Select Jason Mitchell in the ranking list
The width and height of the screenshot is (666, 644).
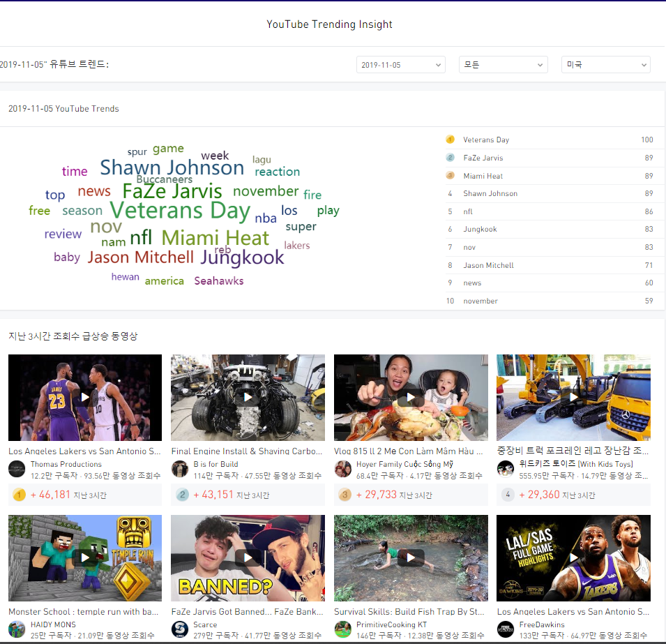pyautogui.click(x=488, y=265)
